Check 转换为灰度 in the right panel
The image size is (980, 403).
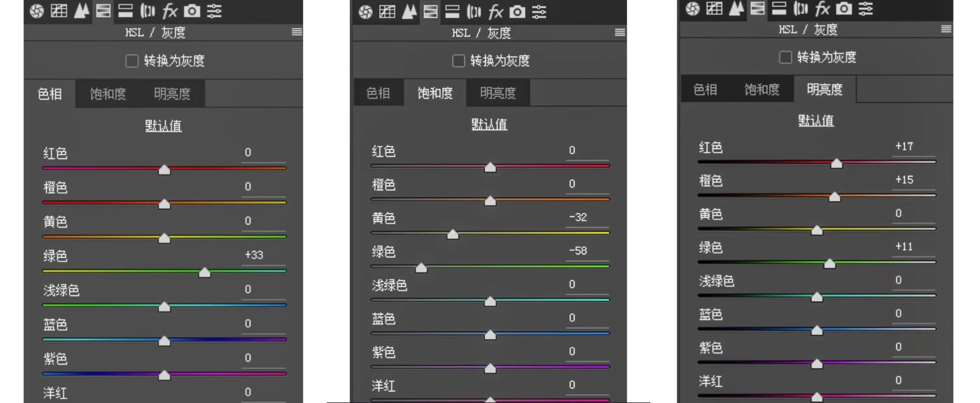pyautogui.click(x=785, y=57)
